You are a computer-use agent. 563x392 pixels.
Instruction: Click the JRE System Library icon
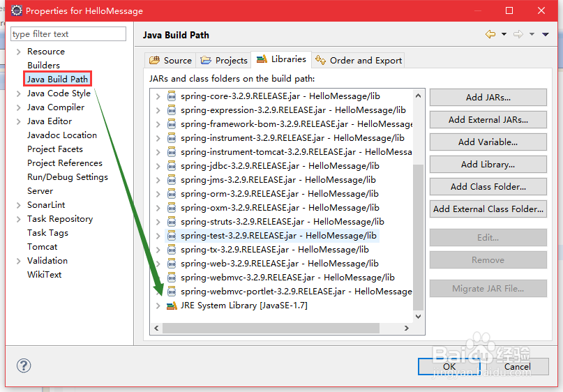(172, 306)
